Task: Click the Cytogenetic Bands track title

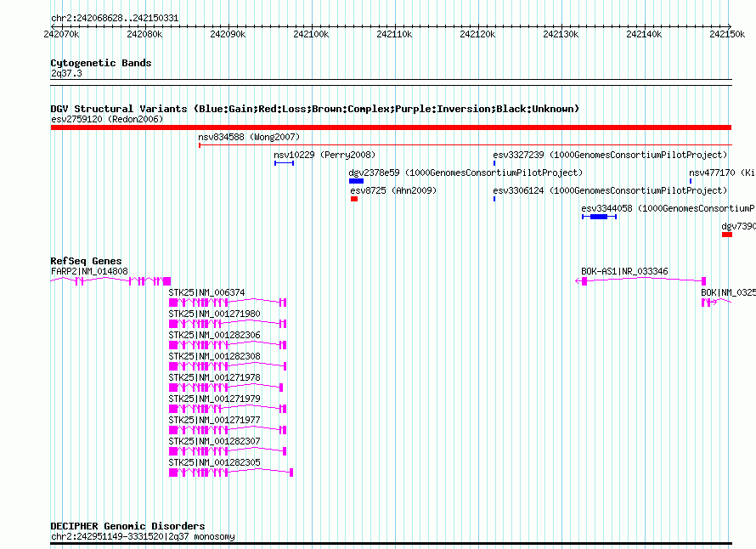Action: pyautogui.click(x=101, y=63)
